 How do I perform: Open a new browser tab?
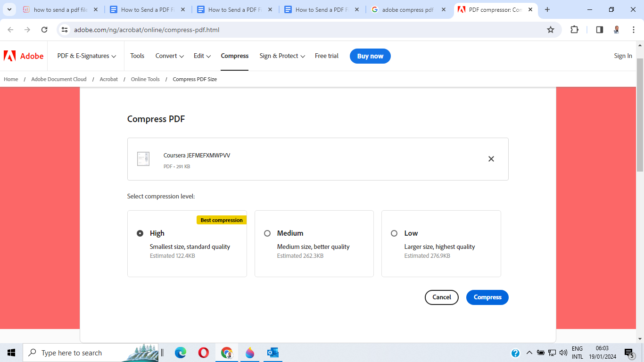tap(547, 9)
